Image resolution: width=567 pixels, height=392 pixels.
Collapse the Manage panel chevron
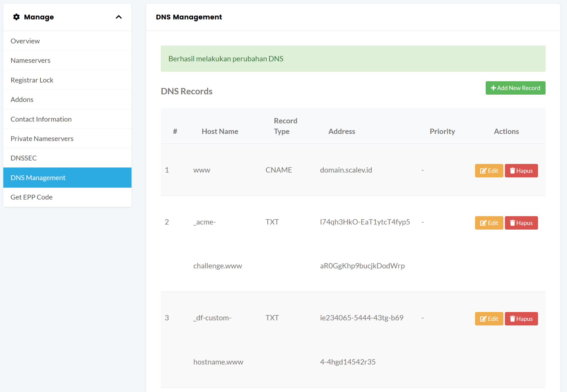coord(118,17)
